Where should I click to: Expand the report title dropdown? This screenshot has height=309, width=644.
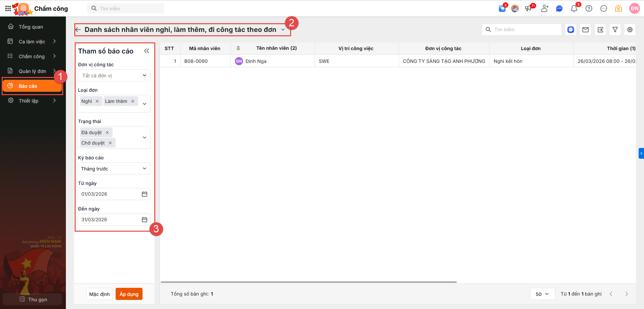coord(283,30)
